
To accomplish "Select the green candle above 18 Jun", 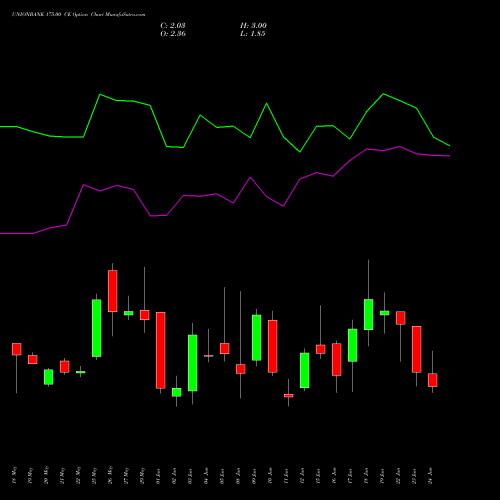I will coord(369,314).
